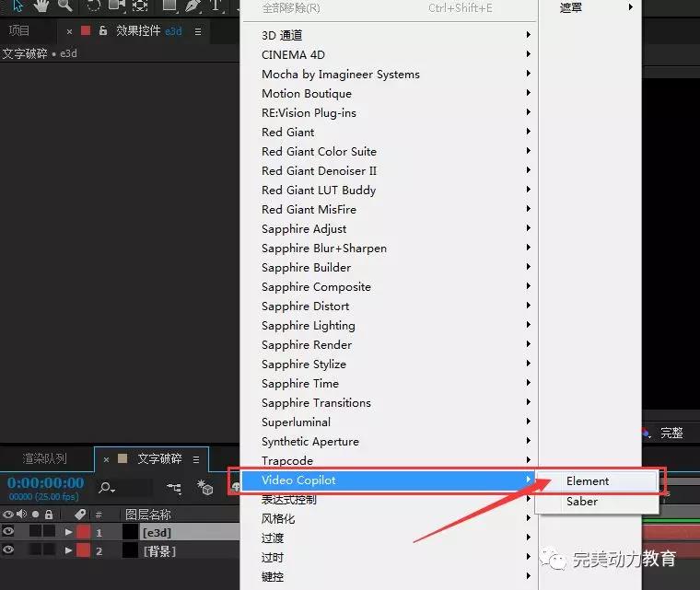Expand the Superluminal submenu arrow

click(528, 421)
